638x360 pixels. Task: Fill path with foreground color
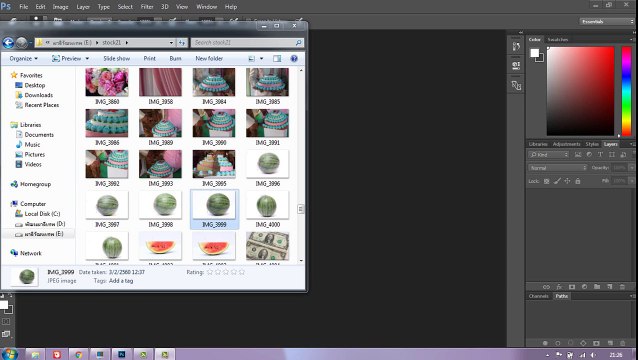click(545, 343)
